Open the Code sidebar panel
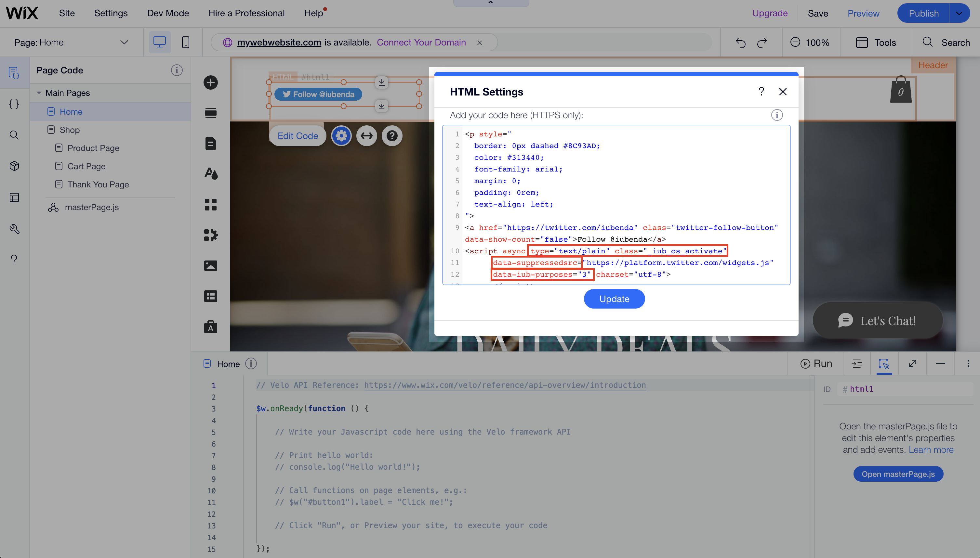The width and height of the screenshot is (980, 558). [x=14, y=104]
